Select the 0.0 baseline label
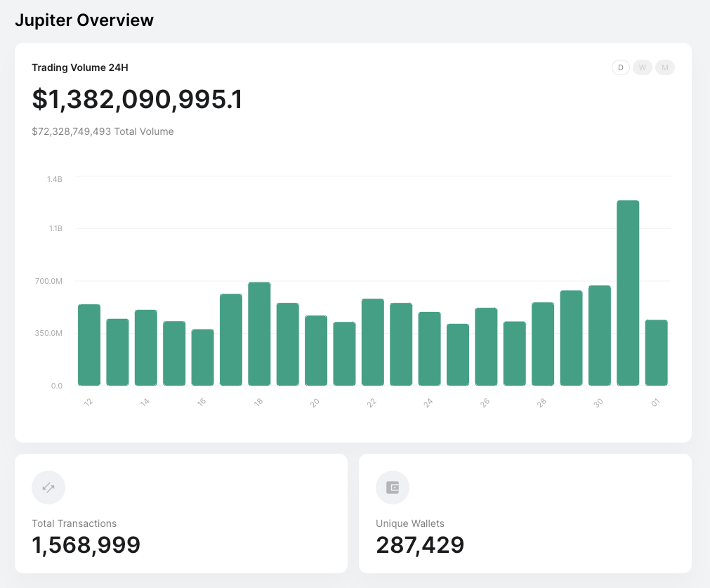The width and height of the screenshot is (710, 588). pyautogui.click(x=58, y=386)
